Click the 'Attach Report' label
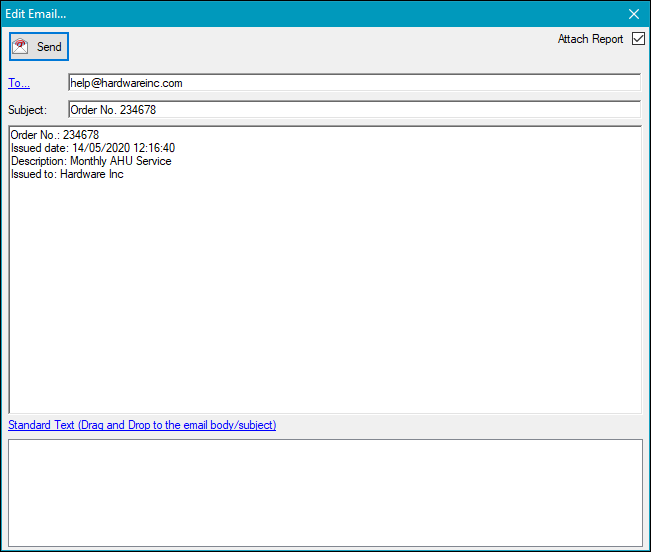Screen dimensions: 651x552 pos(590,39)
